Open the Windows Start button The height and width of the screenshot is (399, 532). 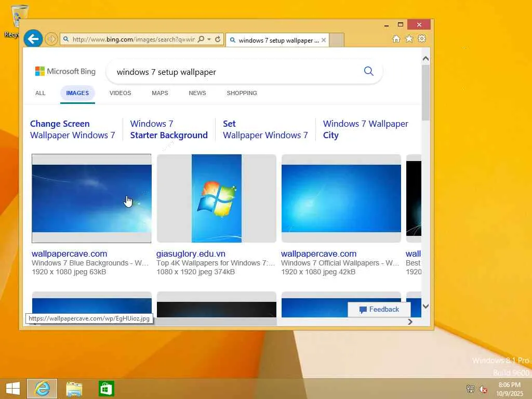coord(13,389)
